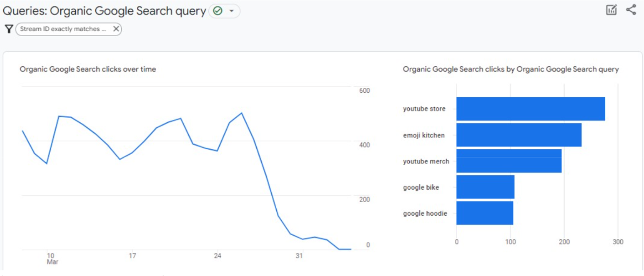The image size is (644, 276).
Task: Click the 10 Mar date axis label
Action: point(51,258)
